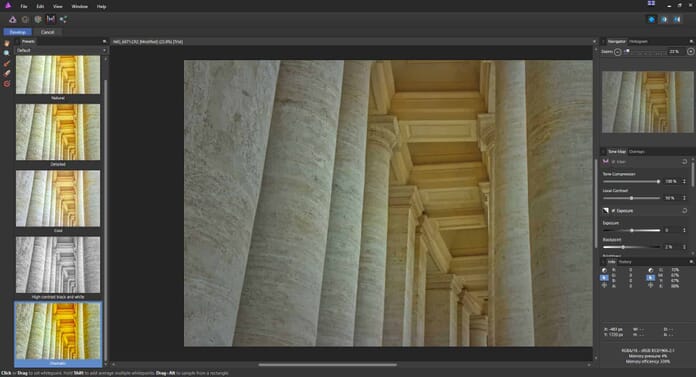Switch to the History tab
This screenshot has height=377, width=696.
pyautogui.click(x=625, y=262)
